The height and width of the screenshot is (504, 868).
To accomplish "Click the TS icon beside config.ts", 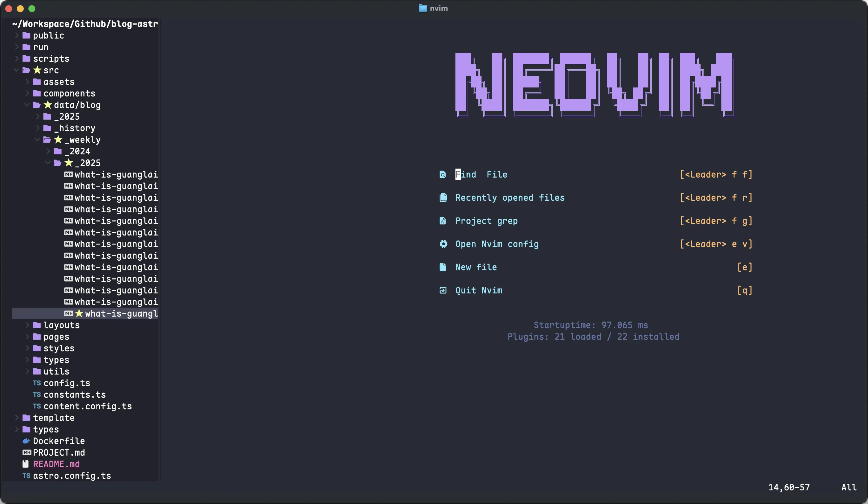I will click(x=37, y=383).
